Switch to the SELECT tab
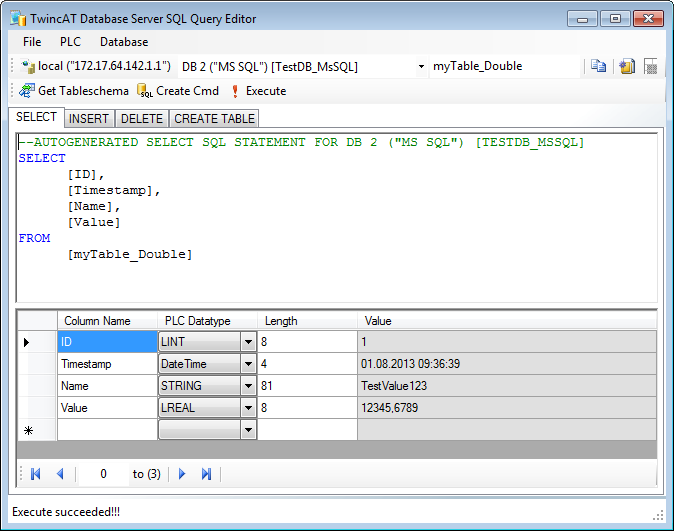 37,117
